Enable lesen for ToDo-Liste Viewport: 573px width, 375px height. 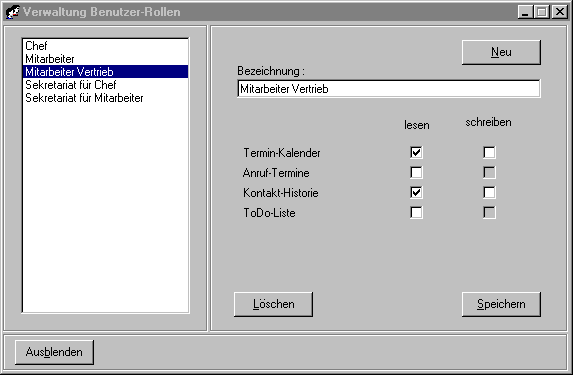(x=416, y=212)
